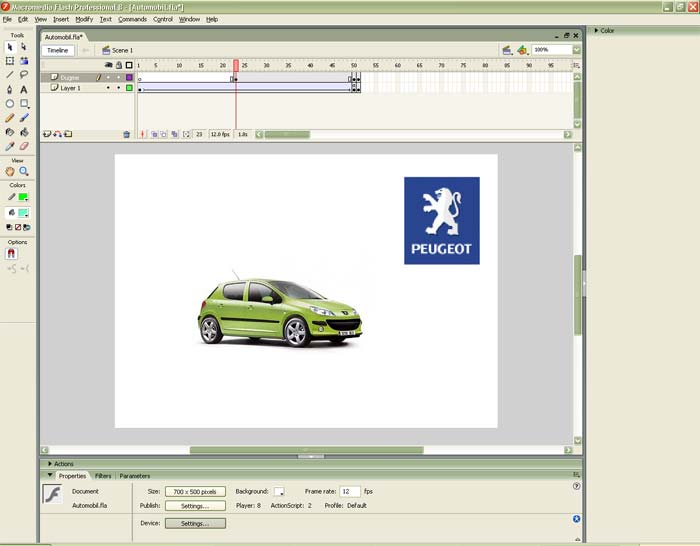Open the Commands menu
Screen dimensions: 700x546
point(133,19)
